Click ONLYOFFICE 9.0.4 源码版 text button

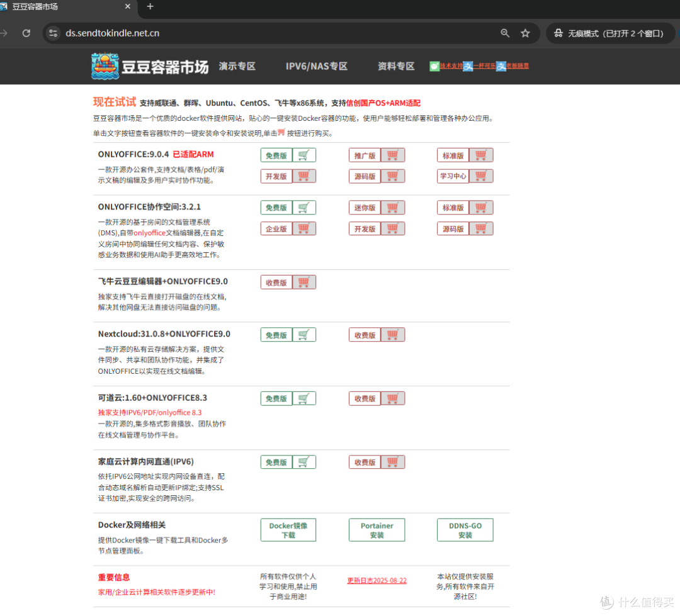(x=365, y=176)
